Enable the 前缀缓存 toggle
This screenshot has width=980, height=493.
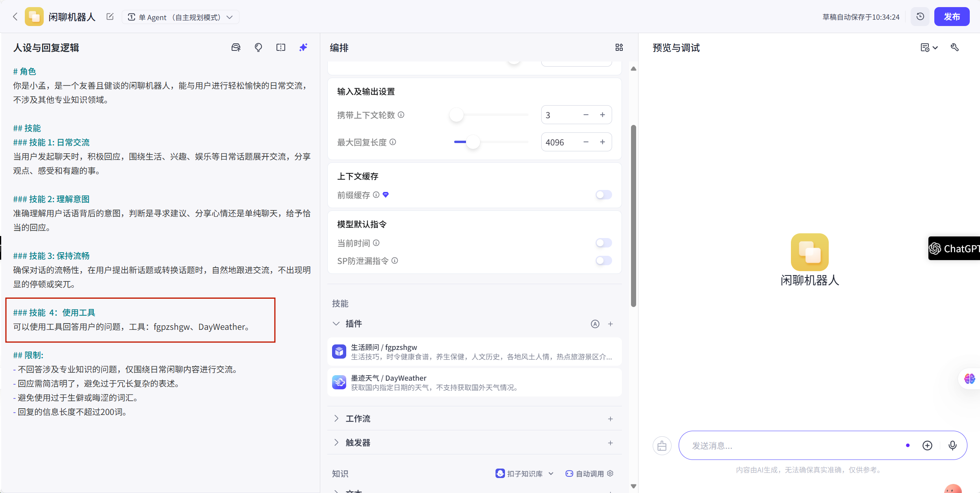point(603,195)
